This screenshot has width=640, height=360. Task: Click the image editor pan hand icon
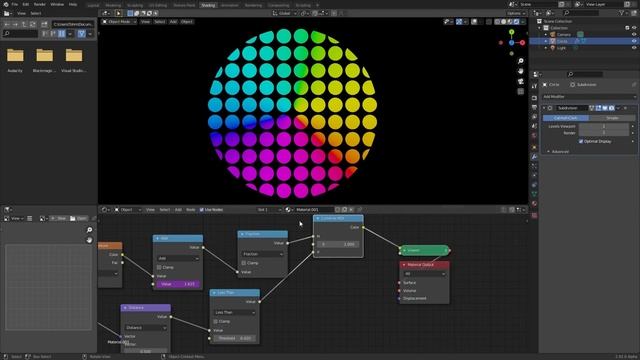(89, 240)
